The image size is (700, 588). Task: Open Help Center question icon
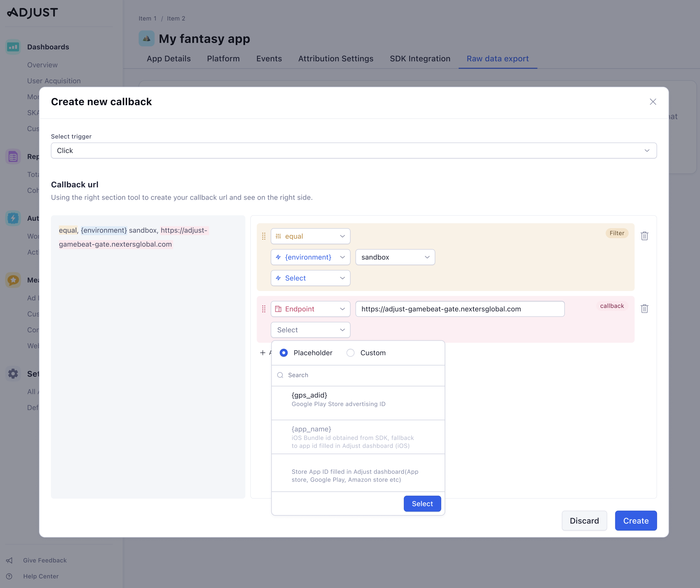point(9,576)
